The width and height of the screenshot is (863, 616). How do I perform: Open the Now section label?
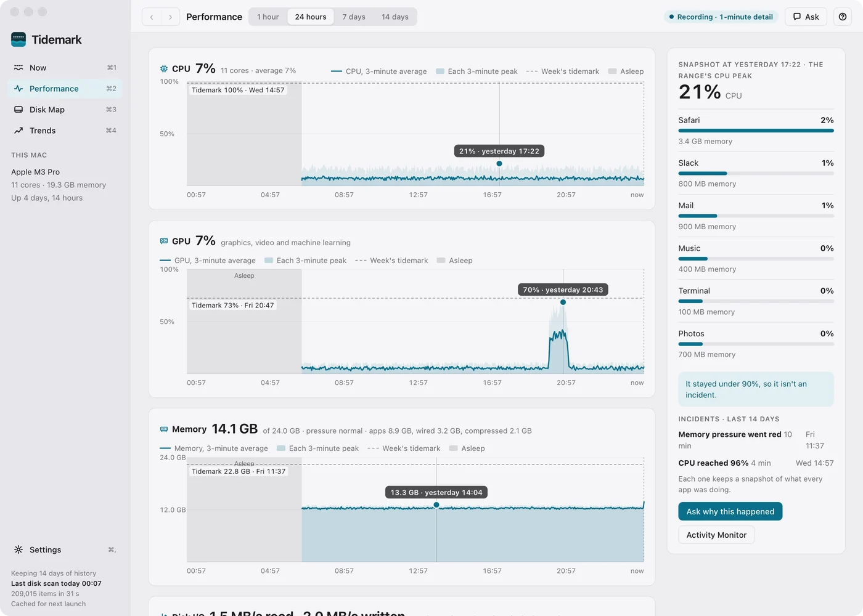click(38, 68)
